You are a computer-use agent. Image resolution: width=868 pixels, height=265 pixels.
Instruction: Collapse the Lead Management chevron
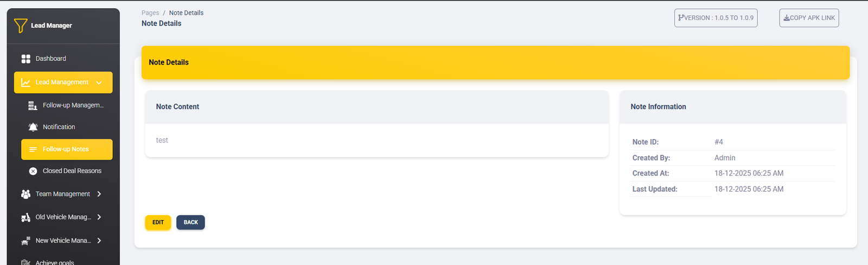coord(99,83)
